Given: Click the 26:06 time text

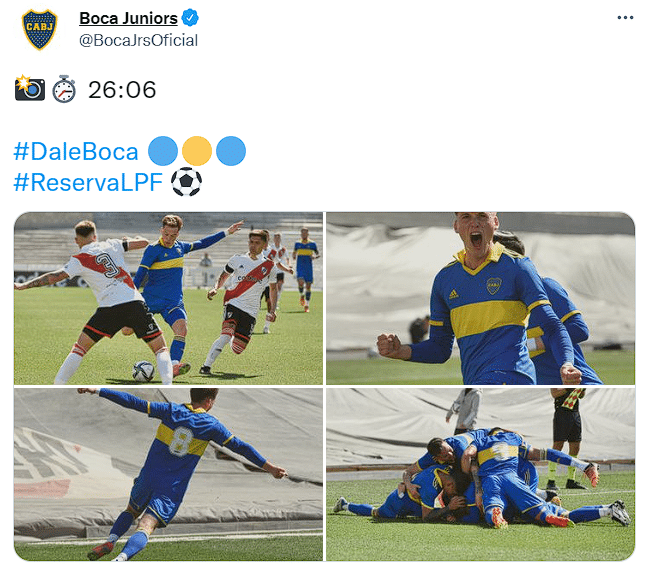Looking at the screenshot, I should tap(122, 90).
